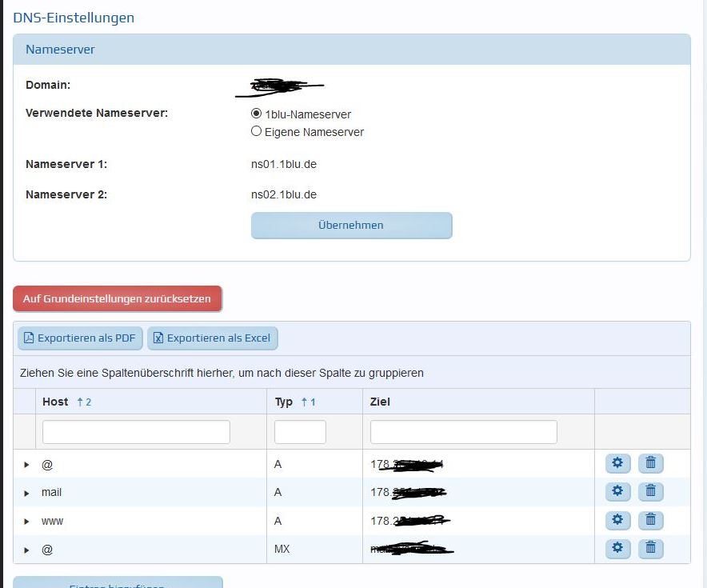Delete the mail A record

(x=651, y=491)
